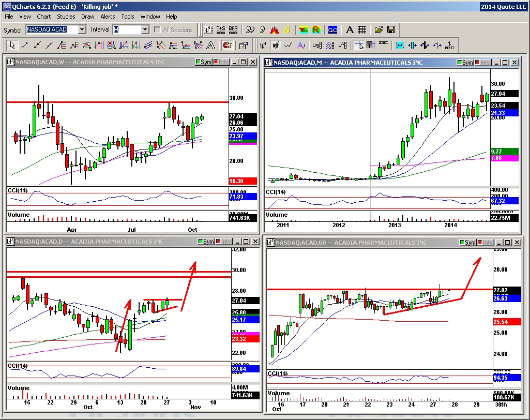Open the Draw menu
Image resolution: width=530 pixels, height=420 pixels.
click(87, 17)
